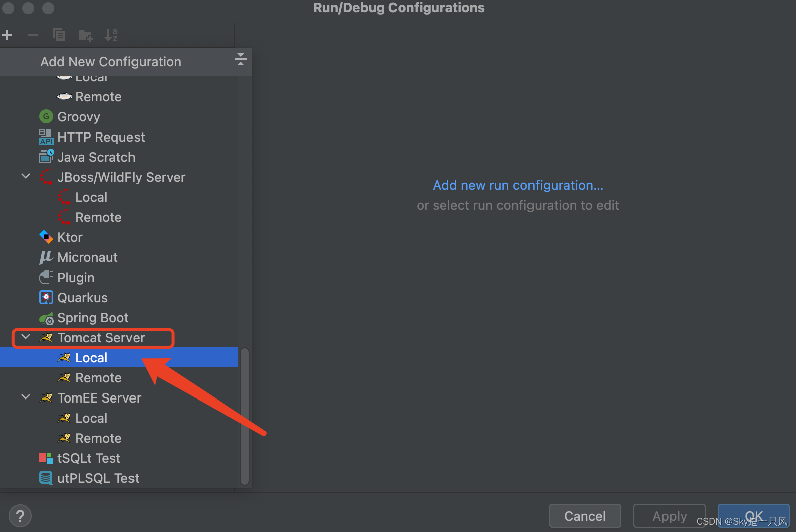Choose the utPLSQL Test configuration type
Viewport: 796px width, 532px height.
[119, 478]
